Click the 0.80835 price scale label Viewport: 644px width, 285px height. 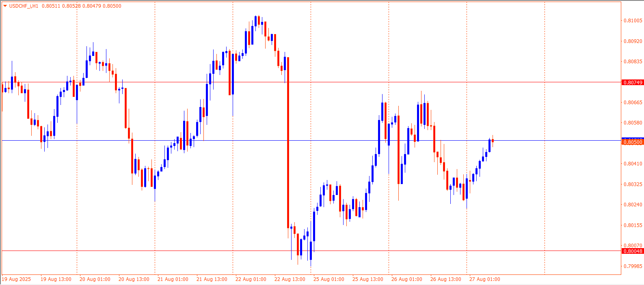coord(633,62)
